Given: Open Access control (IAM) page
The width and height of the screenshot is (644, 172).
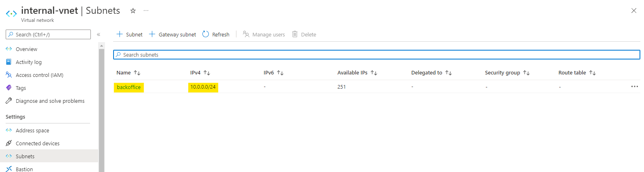Looking at the screenshot, I should pyautogui.click(x=39, y=75).
